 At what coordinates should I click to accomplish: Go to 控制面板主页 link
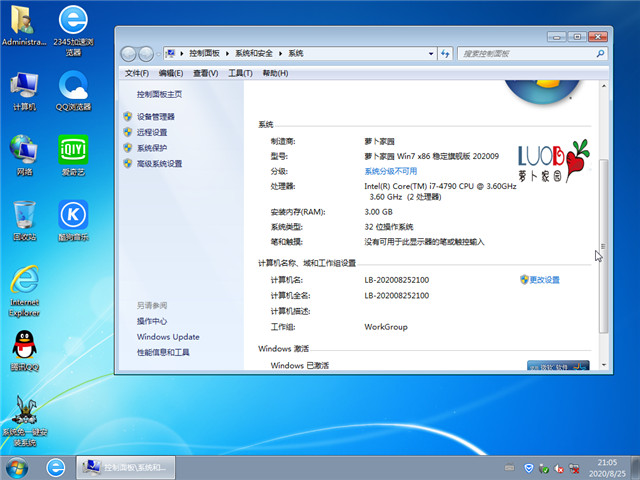[159, 94]
